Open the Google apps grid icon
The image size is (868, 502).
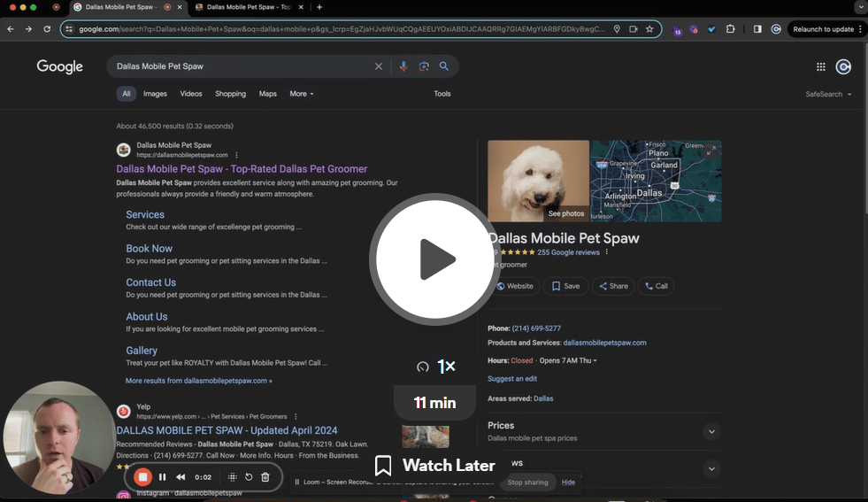point(821,66)
